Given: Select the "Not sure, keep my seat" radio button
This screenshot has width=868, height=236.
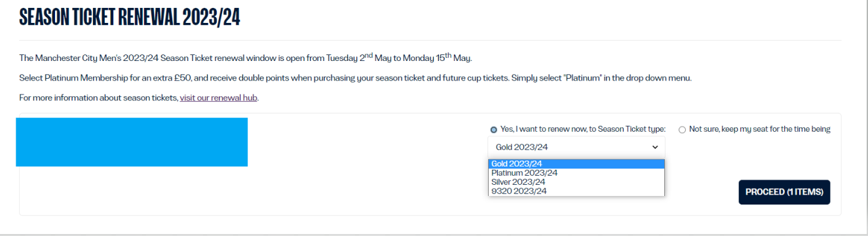Looking at the screenshot, I should click(682, 130).
